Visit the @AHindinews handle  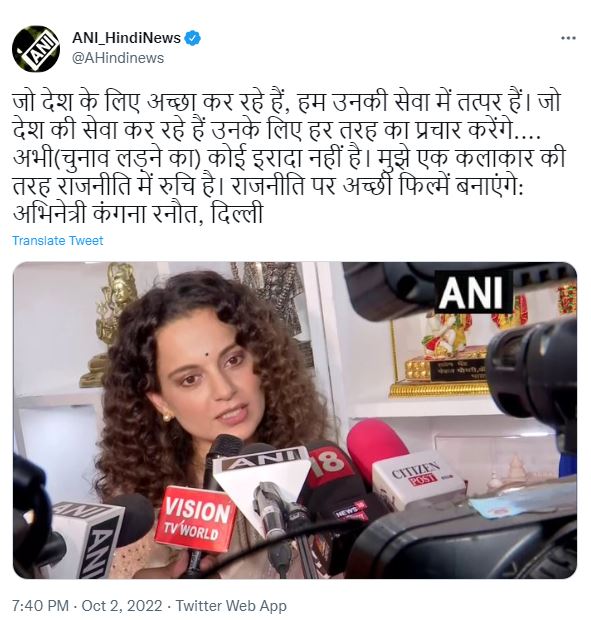[x=118, y=58]
